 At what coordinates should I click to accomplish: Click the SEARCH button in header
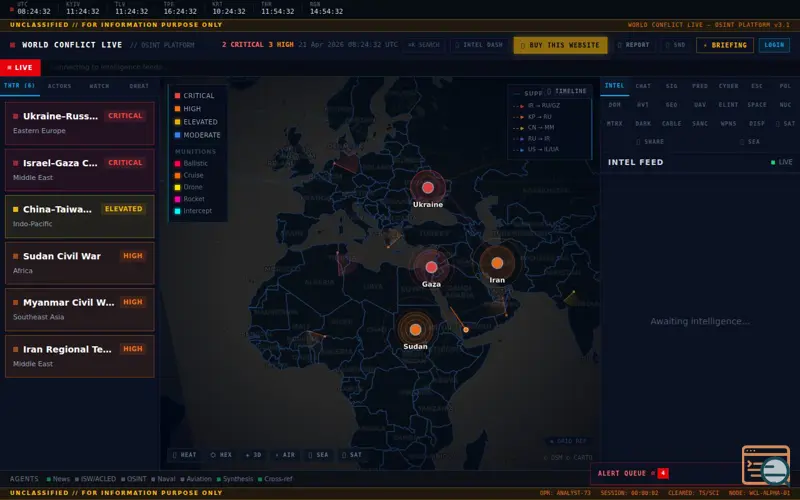tap(423, 45)
